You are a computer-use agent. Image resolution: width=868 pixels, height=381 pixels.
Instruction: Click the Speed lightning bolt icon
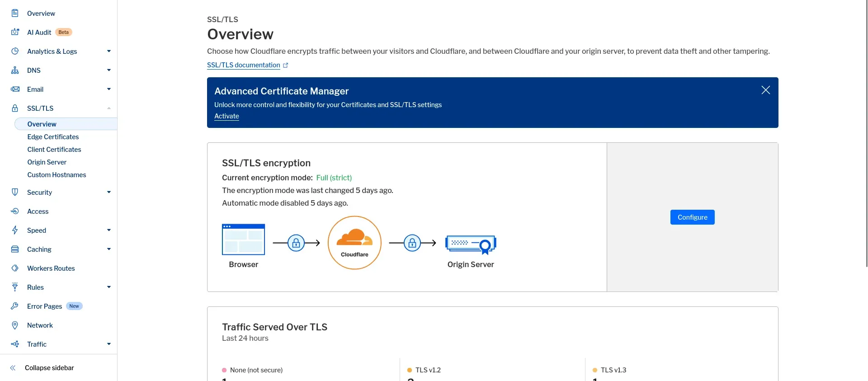pos(15,230)
